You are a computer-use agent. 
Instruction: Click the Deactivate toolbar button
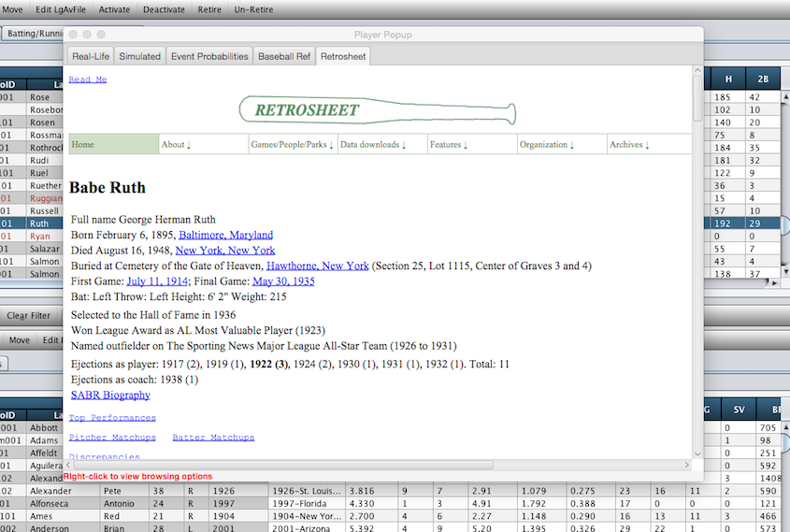tap(164, 9)
